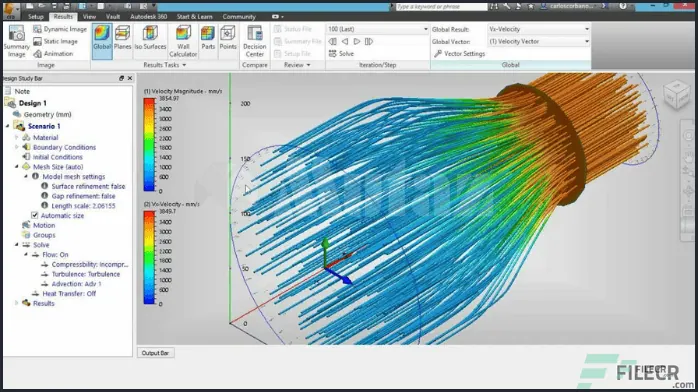
Task: Open the iteration step dropdown 100 (Last)
Action: pos(377,29)
